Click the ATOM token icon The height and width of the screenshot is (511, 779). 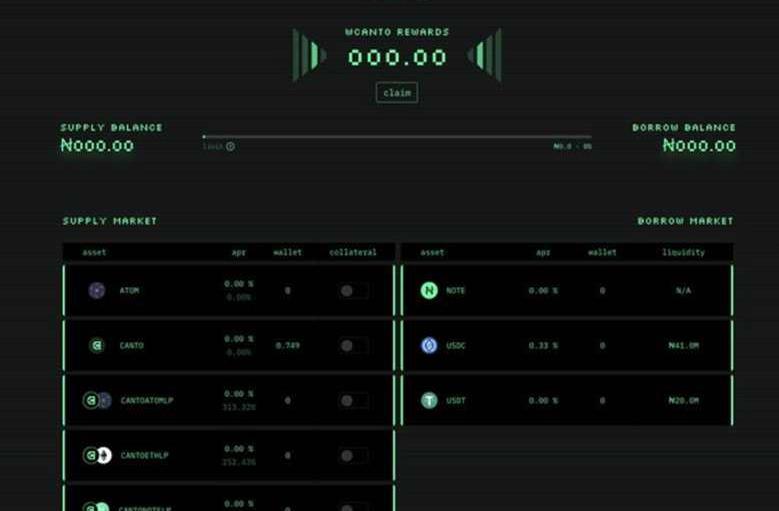[x=97, y=291]
